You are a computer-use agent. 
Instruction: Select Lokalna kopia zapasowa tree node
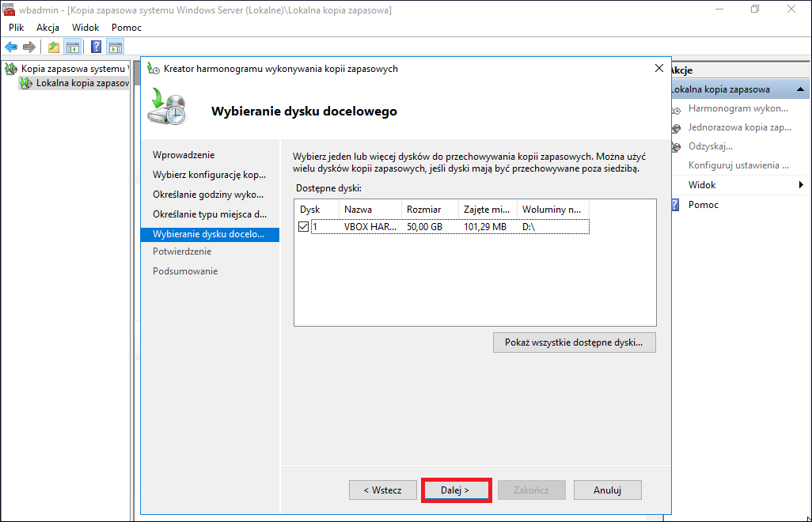point(82,83)
